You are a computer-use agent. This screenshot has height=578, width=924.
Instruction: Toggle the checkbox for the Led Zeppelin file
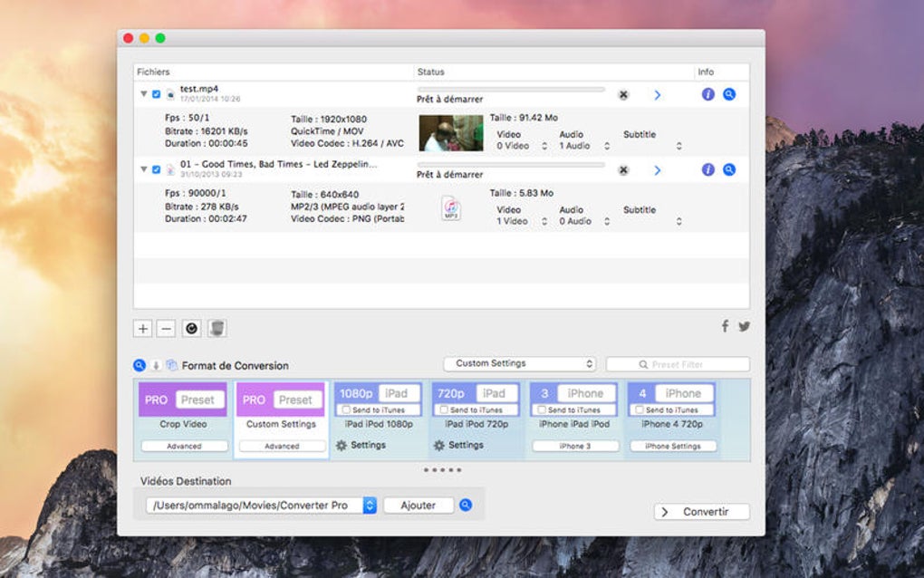pos(157,169)
